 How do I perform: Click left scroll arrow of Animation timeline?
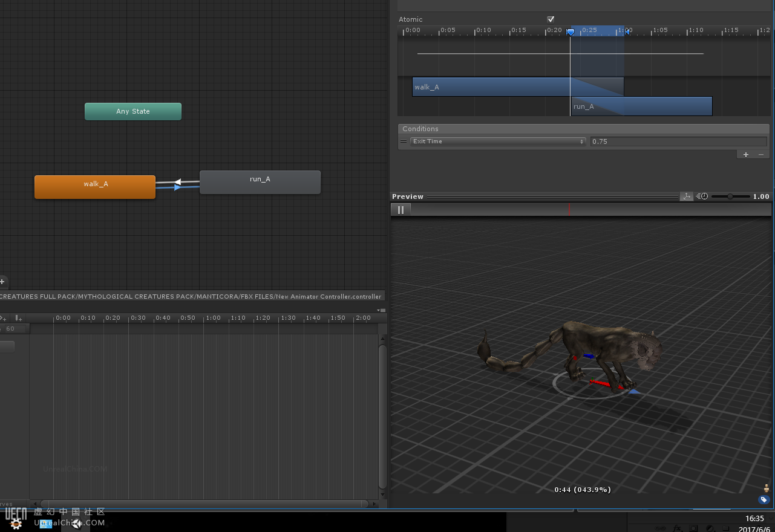coord(36,504)
